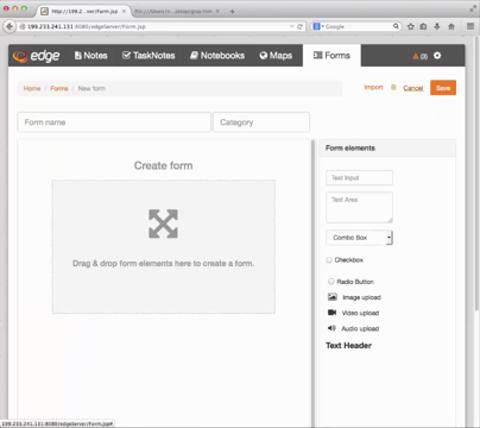Select the Audio upload speaker icon
Viewport: 480px width, 428px height.
332,328
